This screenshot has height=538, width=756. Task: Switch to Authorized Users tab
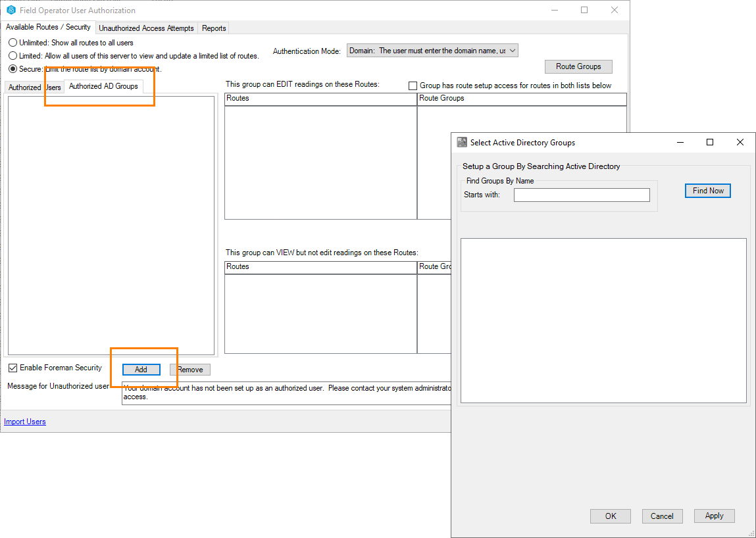pos(35,87)
